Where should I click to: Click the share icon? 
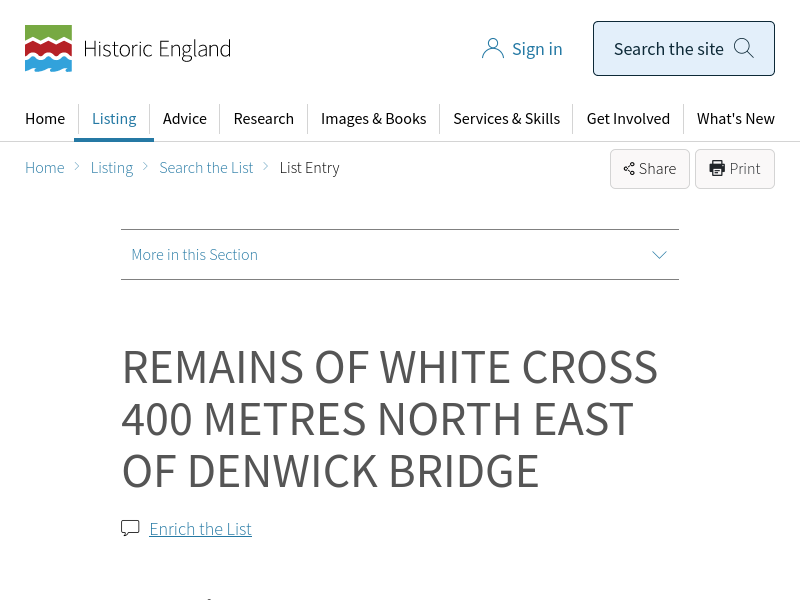pyautogui.click(x=629, y=169)
